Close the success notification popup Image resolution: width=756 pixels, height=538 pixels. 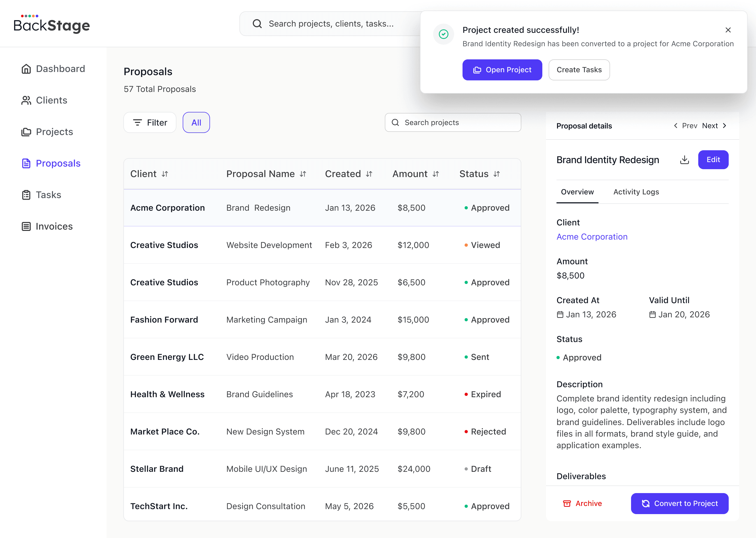tap(728, 30)
